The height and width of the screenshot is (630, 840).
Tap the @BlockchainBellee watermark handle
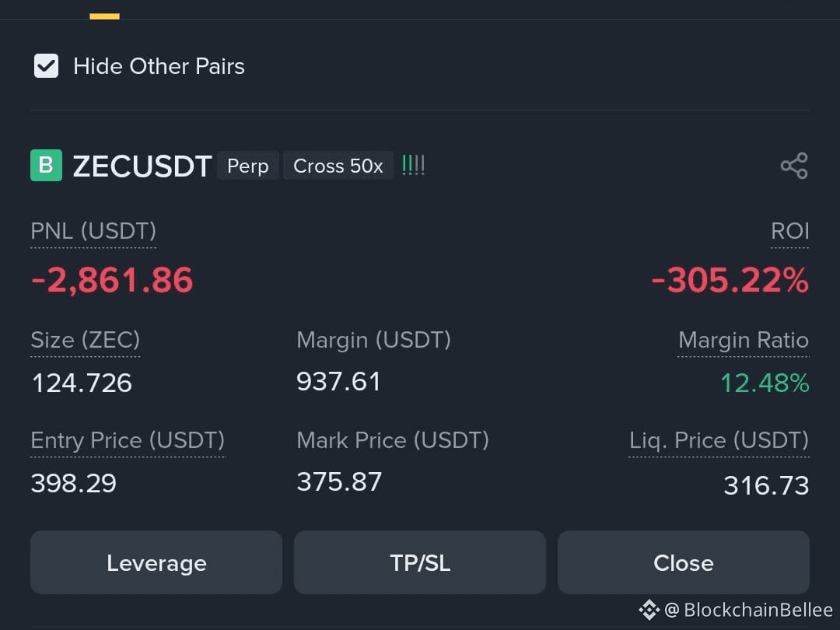748,610
